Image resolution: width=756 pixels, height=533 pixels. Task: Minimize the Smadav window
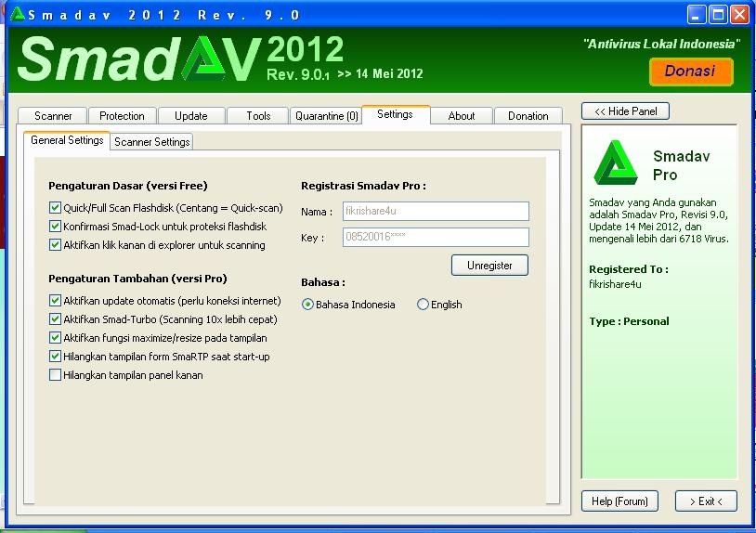pyautogui.click(x=697, y=15)
